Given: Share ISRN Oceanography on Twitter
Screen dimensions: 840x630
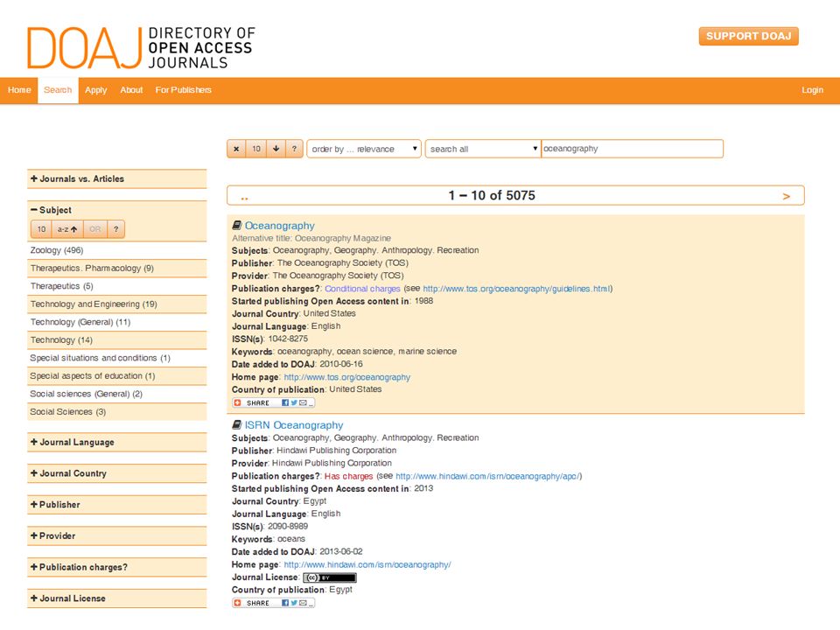Looking at the screenshot, I should (294, 603).
